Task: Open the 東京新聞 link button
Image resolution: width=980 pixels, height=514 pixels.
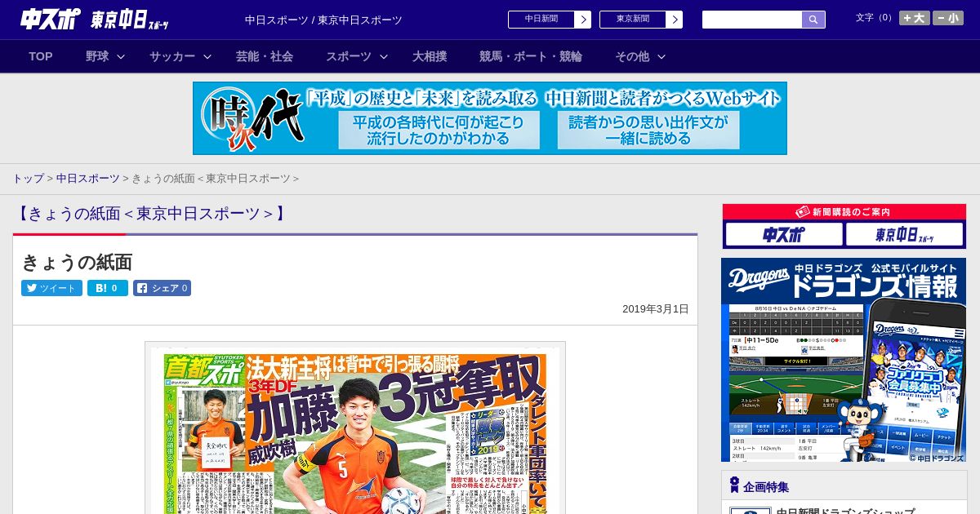Action: click(x=633, y=20)
